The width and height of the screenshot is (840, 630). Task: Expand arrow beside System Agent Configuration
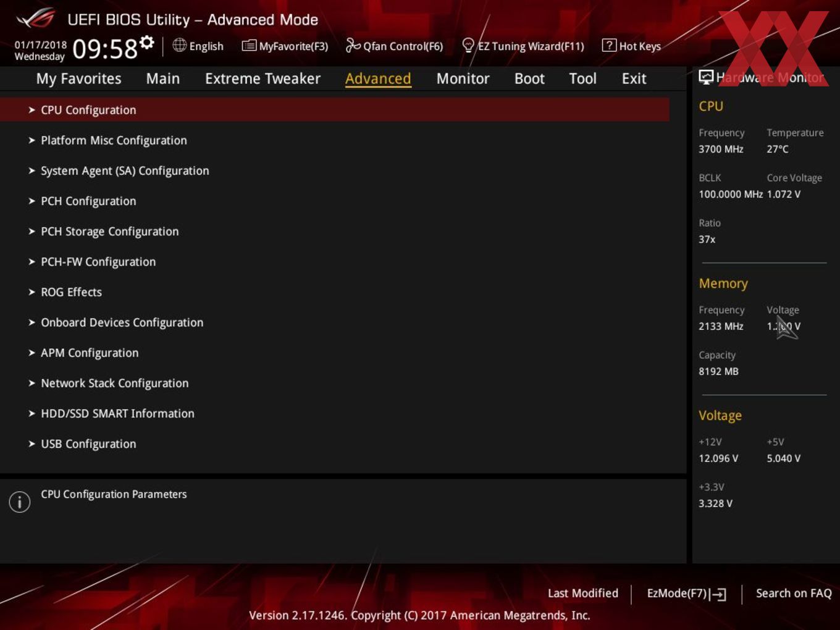click(31, 170)
